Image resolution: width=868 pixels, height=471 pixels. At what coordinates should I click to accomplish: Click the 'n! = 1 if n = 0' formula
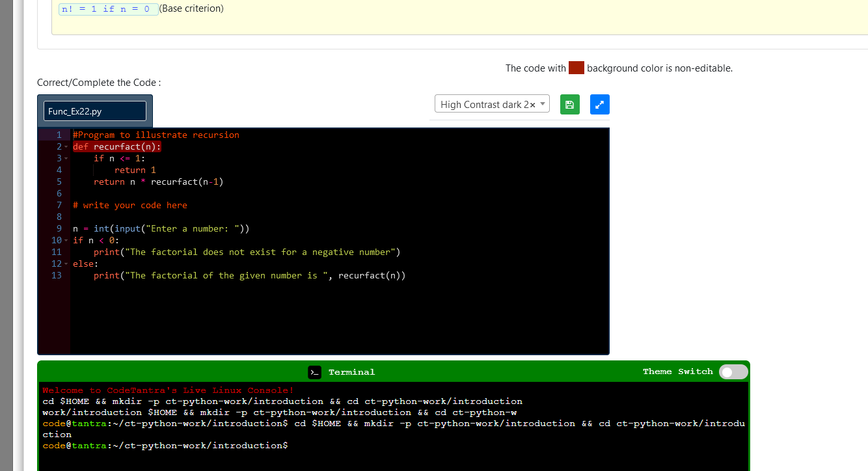[x=108, y=9]
